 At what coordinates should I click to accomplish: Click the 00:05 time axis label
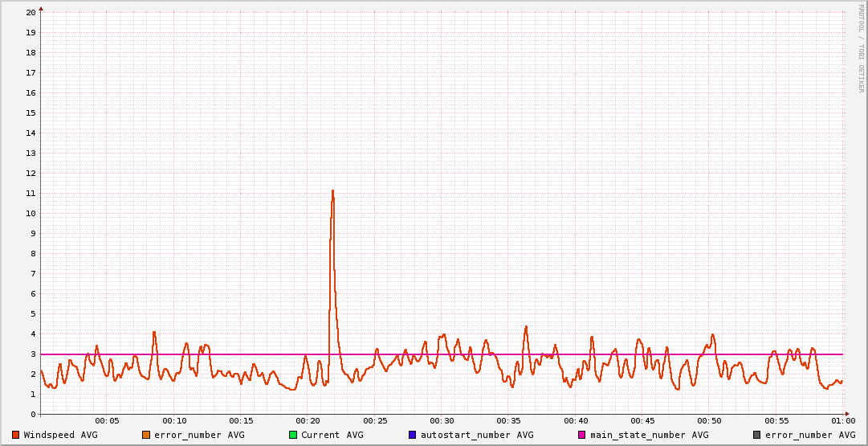(x=107, y=421)
